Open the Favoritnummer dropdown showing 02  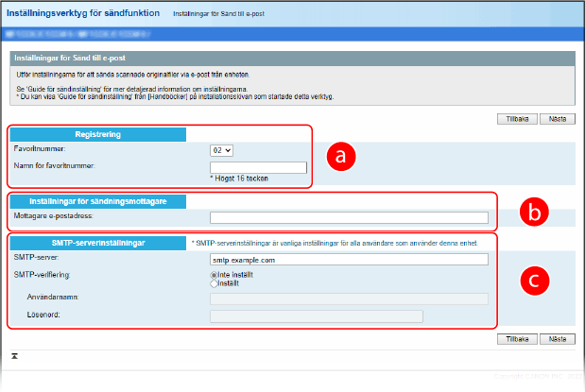(x=221, y=149)
